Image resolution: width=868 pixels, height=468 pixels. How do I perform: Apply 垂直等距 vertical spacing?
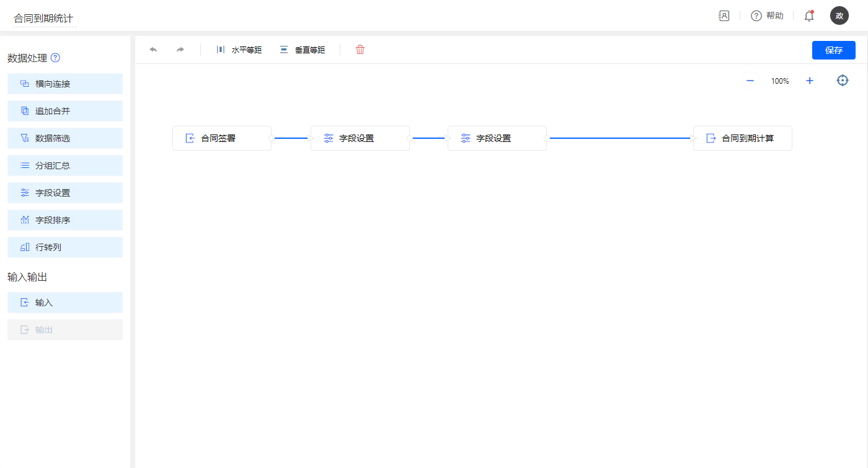click(x=302, y=50)
